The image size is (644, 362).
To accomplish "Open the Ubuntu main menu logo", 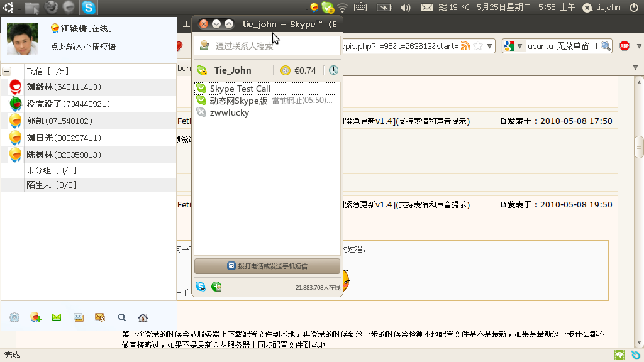I will point(8,8).
